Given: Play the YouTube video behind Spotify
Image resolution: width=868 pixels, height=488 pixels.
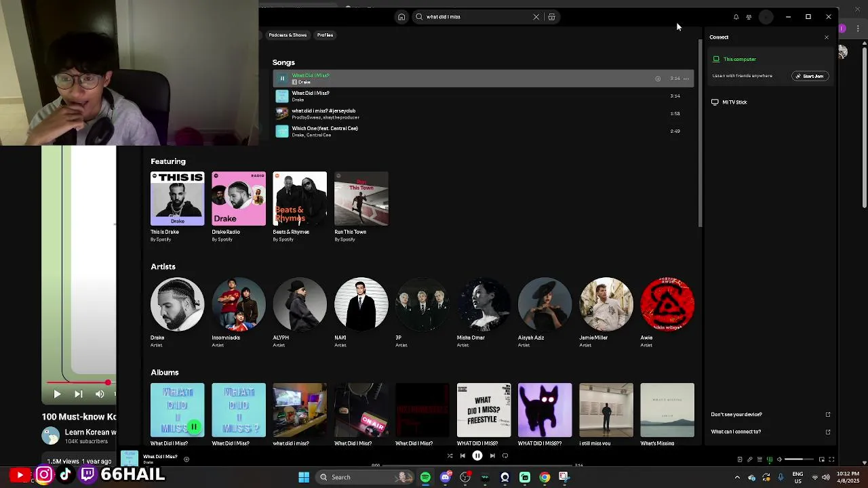Looking at the screenshot, I should [57, 394].
